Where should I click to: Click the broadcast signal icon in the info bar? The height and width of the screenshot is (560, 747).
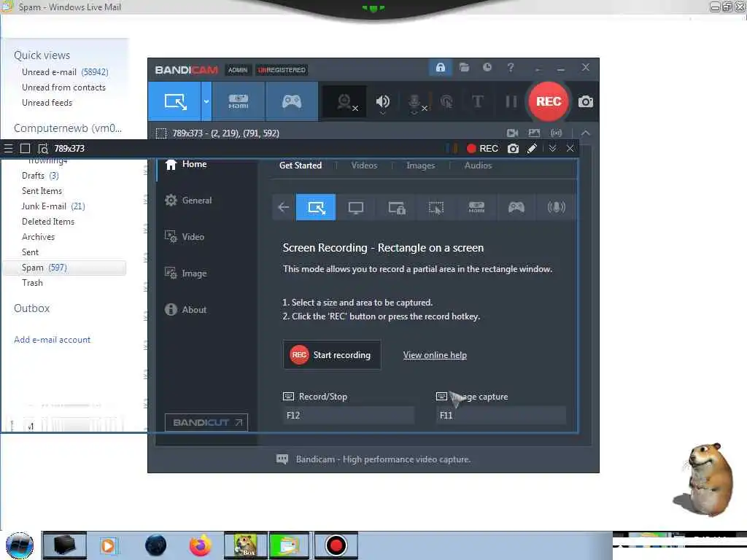tap(556, 133)
